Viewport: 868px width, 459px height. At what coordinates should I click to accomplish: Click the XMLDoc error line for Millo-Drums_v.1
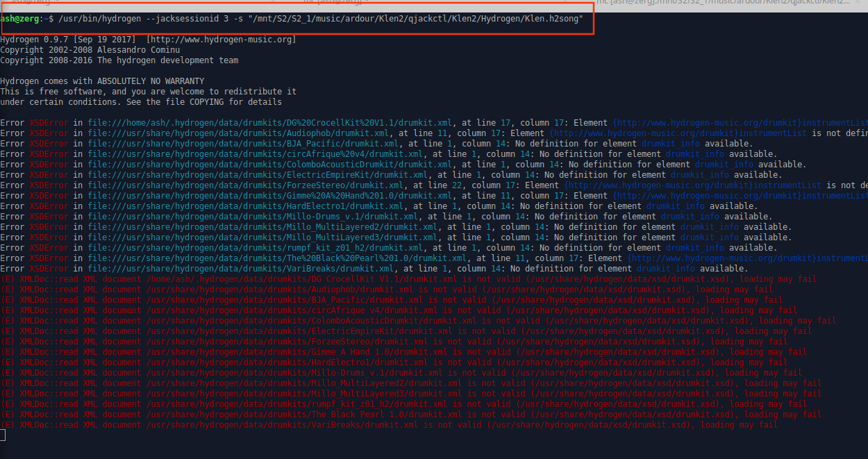(401, 373)
